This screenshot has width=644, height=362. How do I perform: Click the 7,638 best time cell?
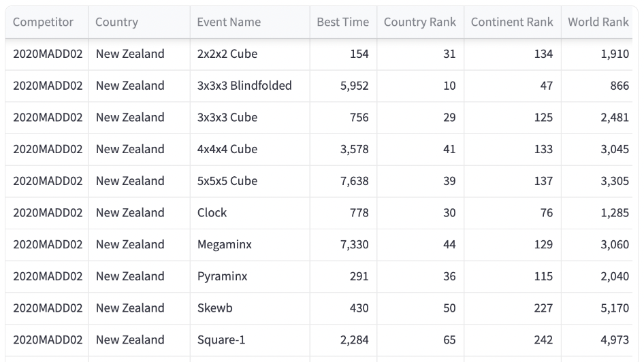[354, 181]
